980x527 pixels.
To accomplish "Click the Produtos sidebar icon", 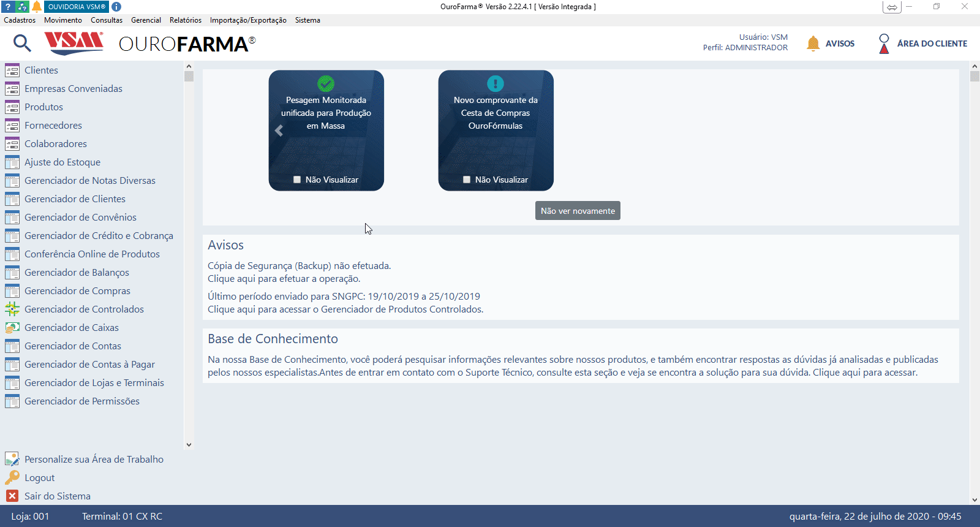I will [x=12, y=107].
